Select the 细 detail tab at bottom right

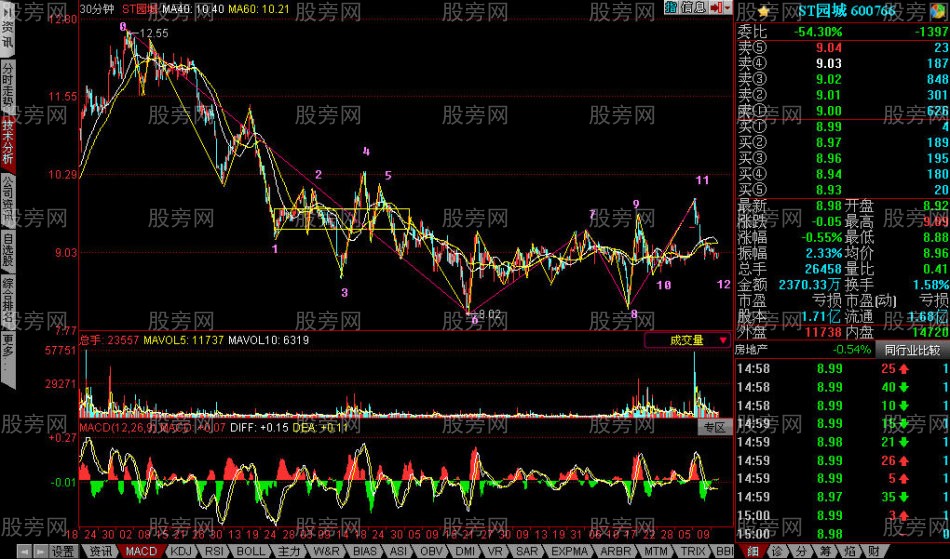coord(752,552)
